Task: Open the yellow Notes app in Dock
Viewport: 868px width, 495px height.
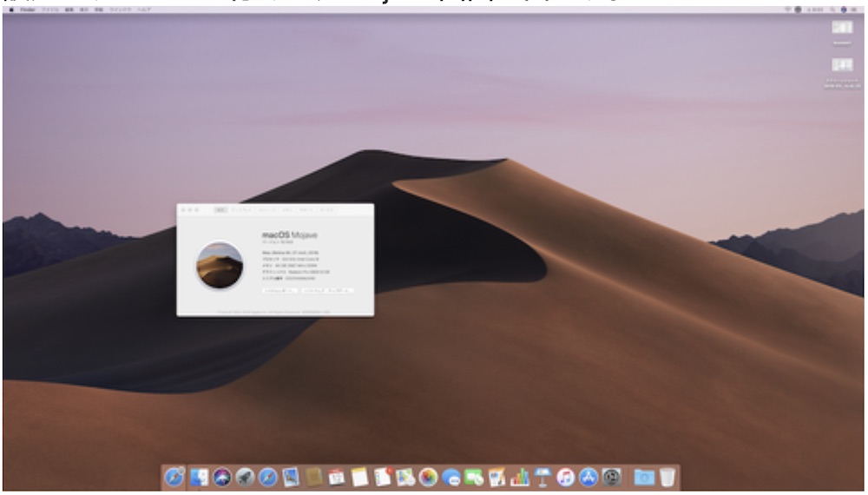Action: 359,478
